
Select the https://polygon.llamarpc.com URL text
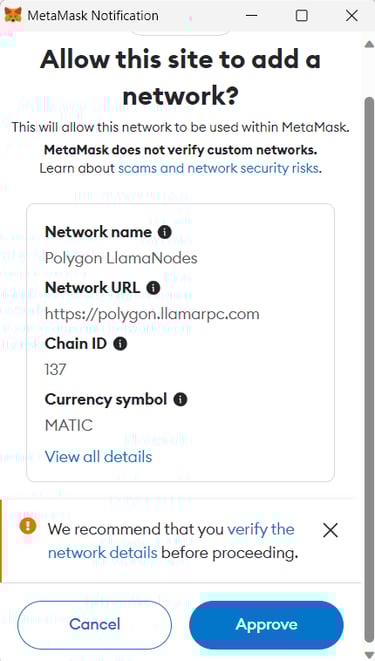click(152, 314)
